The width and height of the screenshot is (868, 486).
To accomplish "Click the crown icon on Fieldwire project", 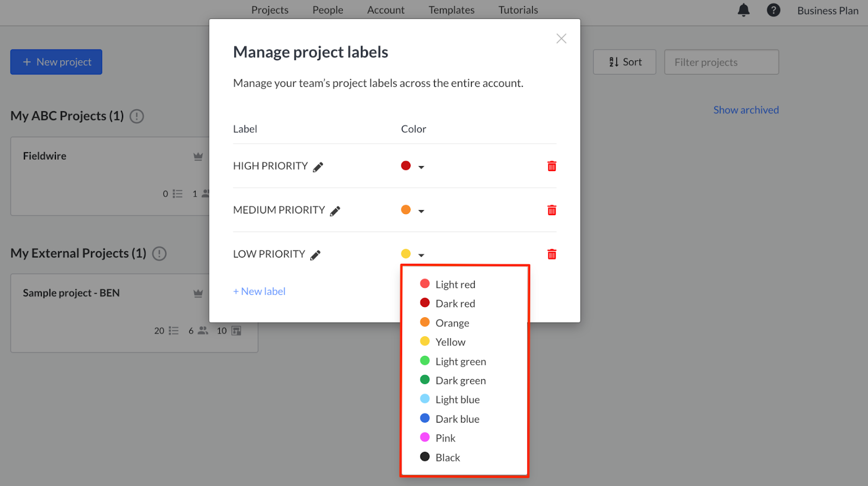I will [198, 156].
